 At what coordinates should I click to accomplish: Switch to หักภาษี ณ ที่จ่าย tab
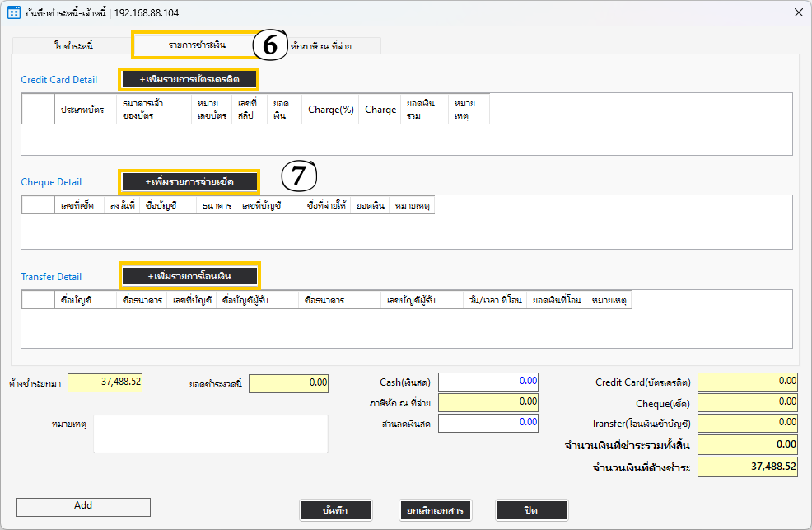click(x=323, y=46)
